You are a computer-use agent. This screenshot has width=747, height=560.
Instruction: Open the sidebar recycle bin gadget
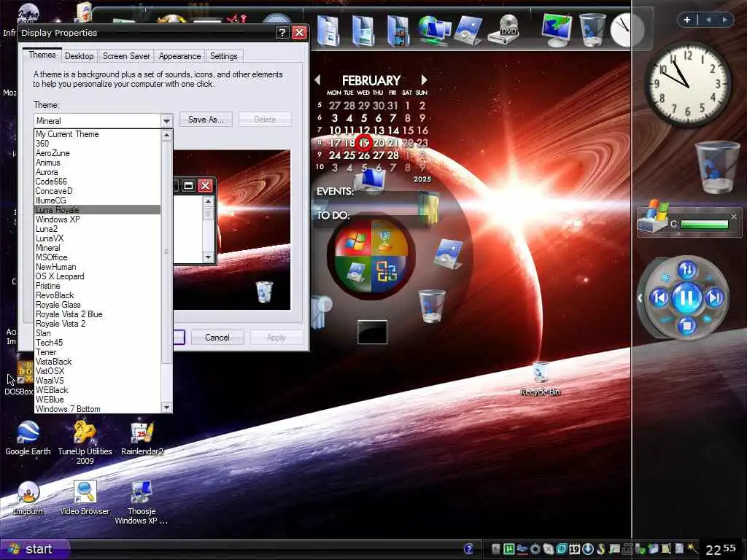[x=716, y=168]
